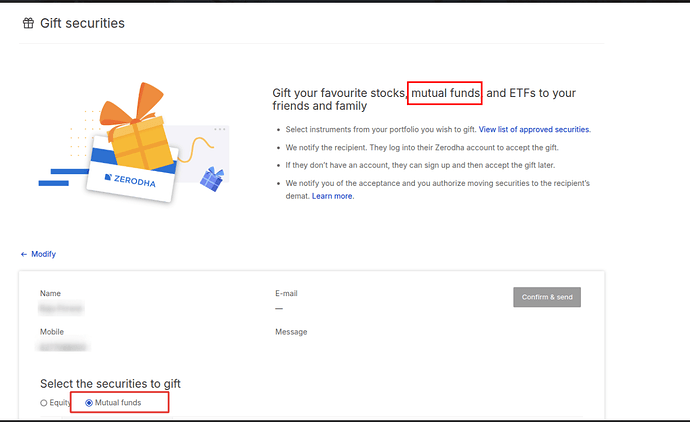The image size is (690, 422).
Task: Click the three dots on the illustration panel
Action: 220,129
